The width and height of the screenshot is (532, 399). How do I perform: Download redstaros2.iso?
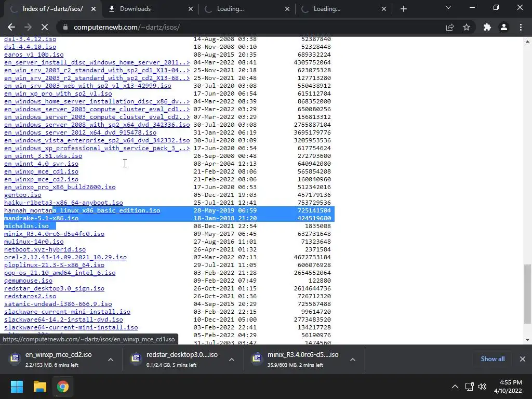pyautogui.click(x=30, y=296)
